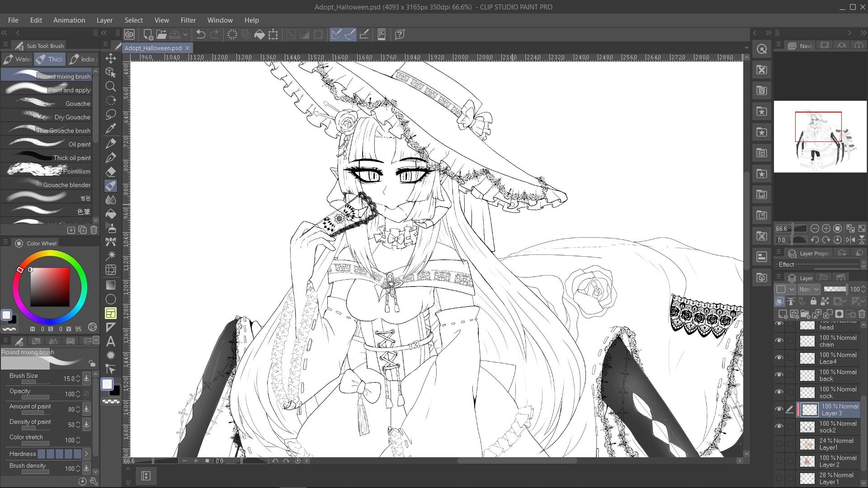Create a new canvas from the command bar
The image size is (868, 488).
148,34
